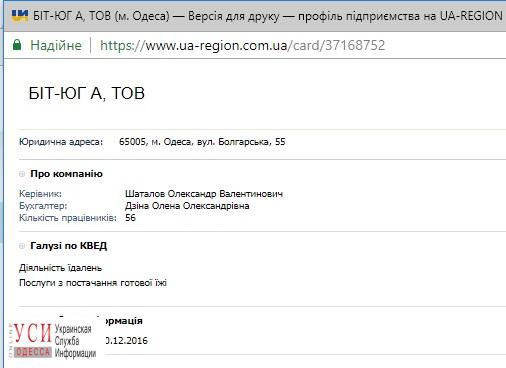Collapse the 'Галузі по КВЕД' section icon

pyautogui.click(x=22, y=246)
